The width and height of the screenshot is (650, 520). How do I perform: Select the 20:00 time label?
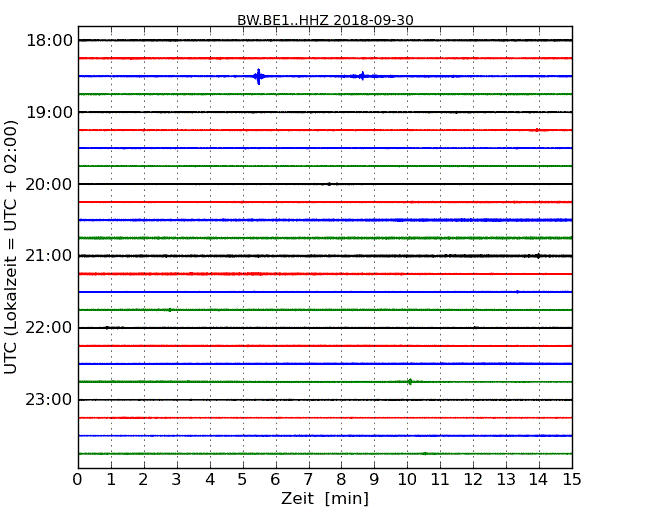point(49,184)
